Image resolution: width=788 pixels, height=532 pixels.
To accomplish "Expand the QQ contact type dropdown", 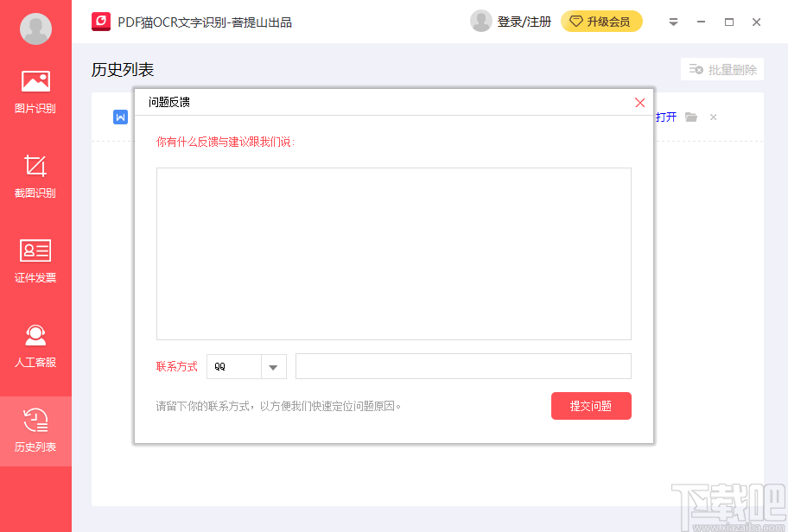I will pyautogui.click(x=274, y=366).
